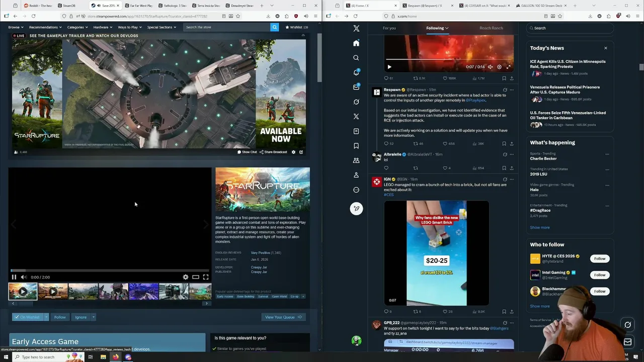Open Profile icon in X sidebar
This screenshot has width=644, height=362.
pos(356,175)
